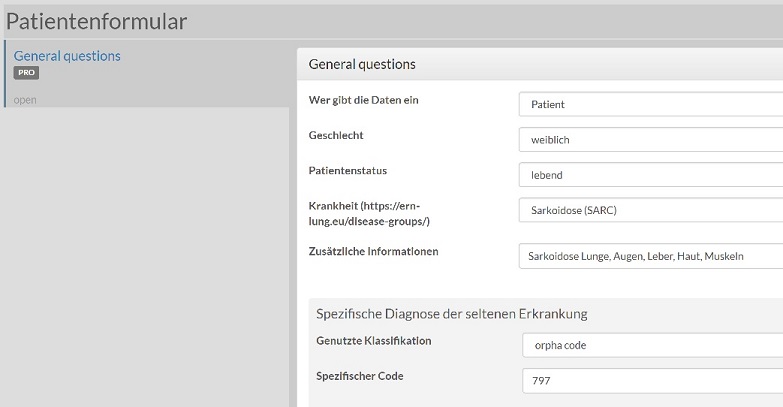
Task: Open the Patientenstatus dropdown showing lebend
Action: coord(650,175)
